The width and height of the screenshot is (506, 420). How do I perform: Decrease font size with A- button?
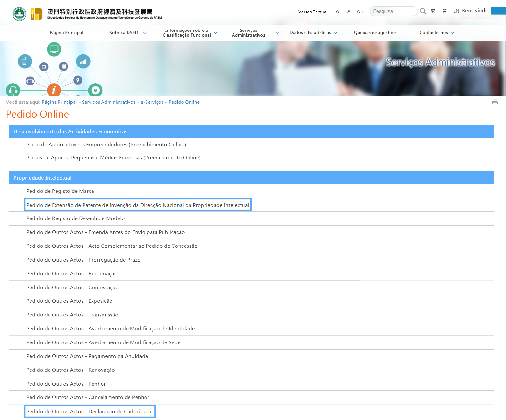pyautogui.click(x=338, y=11)
